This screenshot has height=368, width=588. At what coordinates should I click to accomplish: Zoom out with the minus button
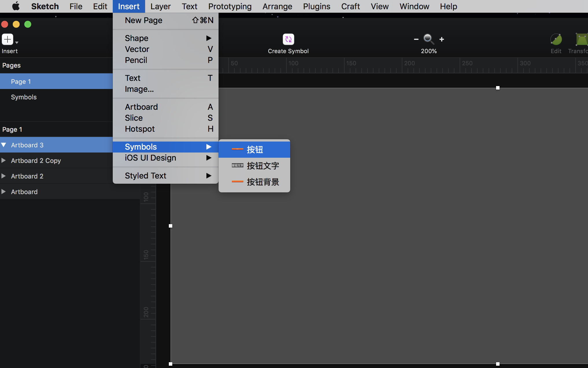[x=416, y=39]
